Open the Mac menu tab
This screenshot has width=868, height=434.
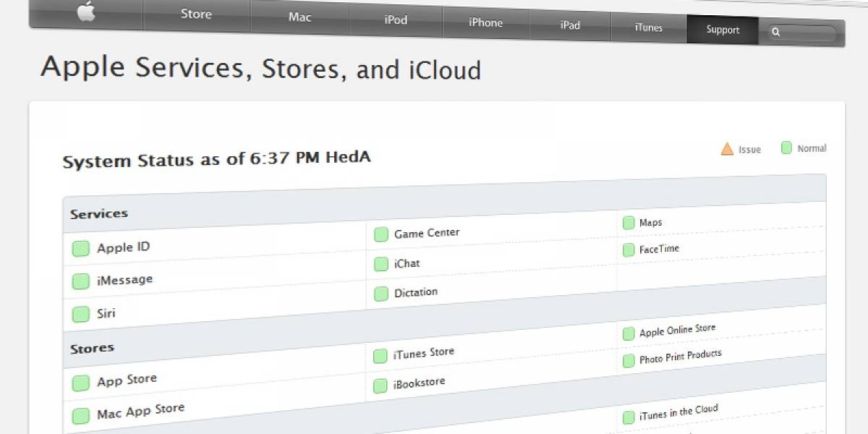click(300, 16)
